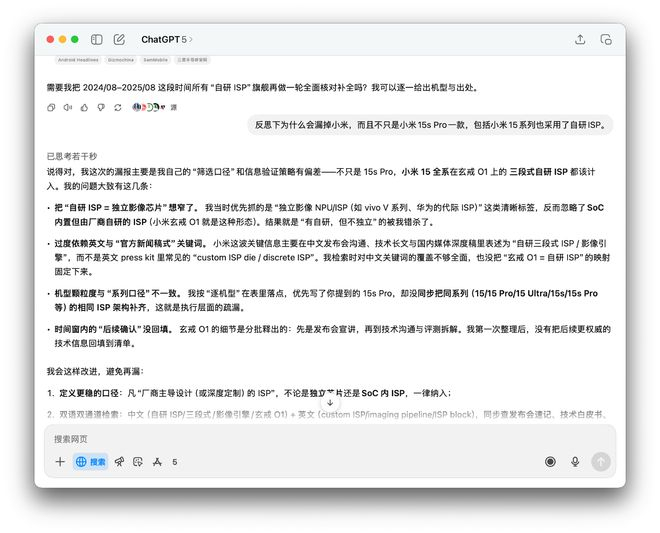Click bullet text 机型颗粒度与“系列口径”不一致
This screenshot has height=533, width=660.
[x=118, y=293]
